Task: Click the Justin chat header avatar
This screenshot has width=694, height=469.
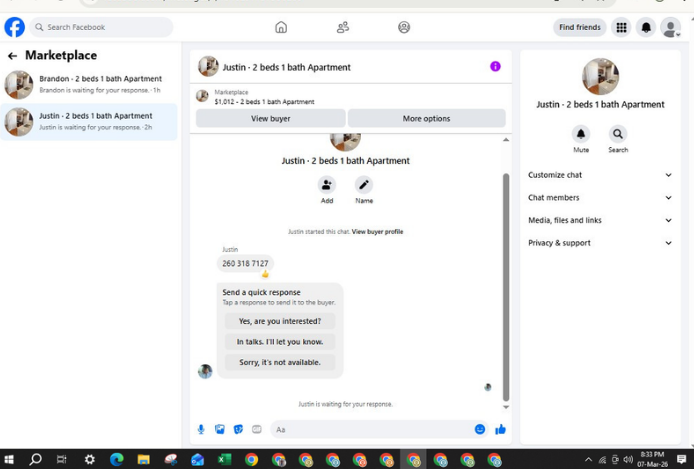Action: click(x=208, y=66)
